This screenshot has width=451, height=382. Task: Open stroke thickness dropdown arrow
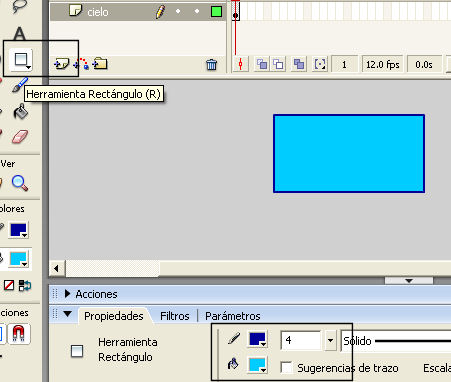coord(330,340)
